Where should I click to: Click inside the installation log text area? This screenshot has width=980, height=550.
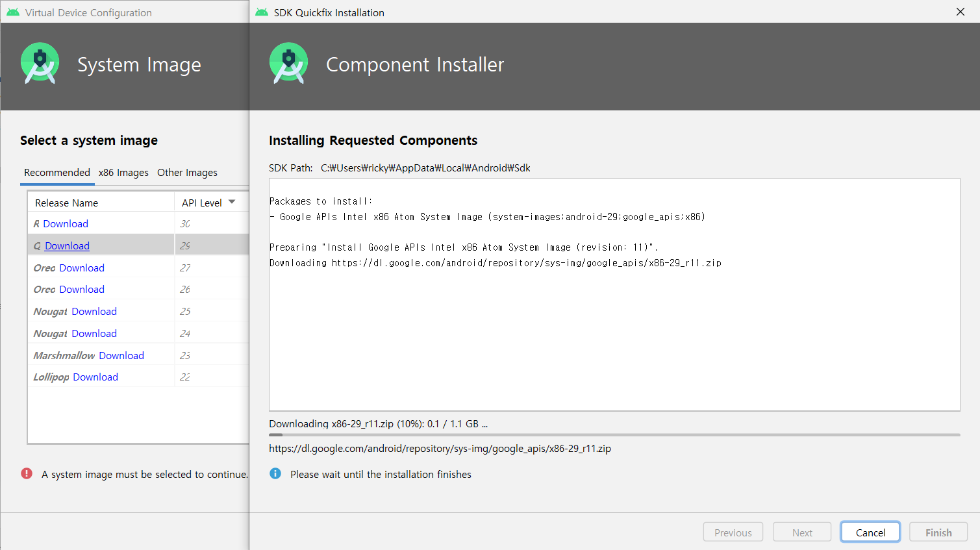point(614,294)
